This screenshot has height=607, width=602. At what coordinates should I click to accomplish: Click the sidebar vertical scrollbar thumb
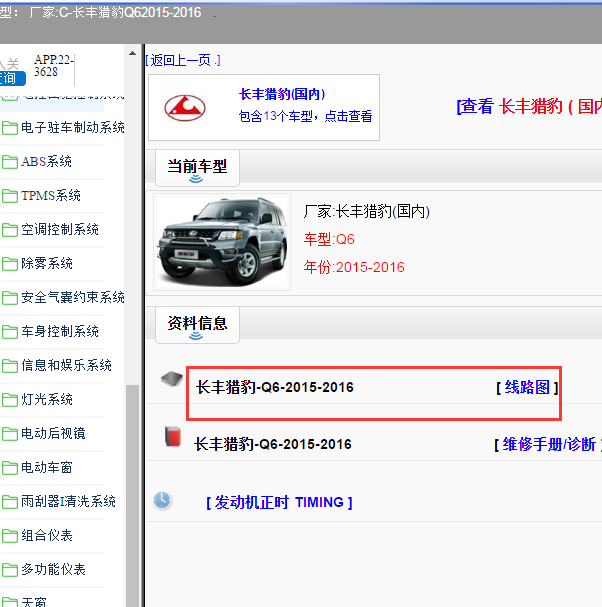[x=132, y=496]
